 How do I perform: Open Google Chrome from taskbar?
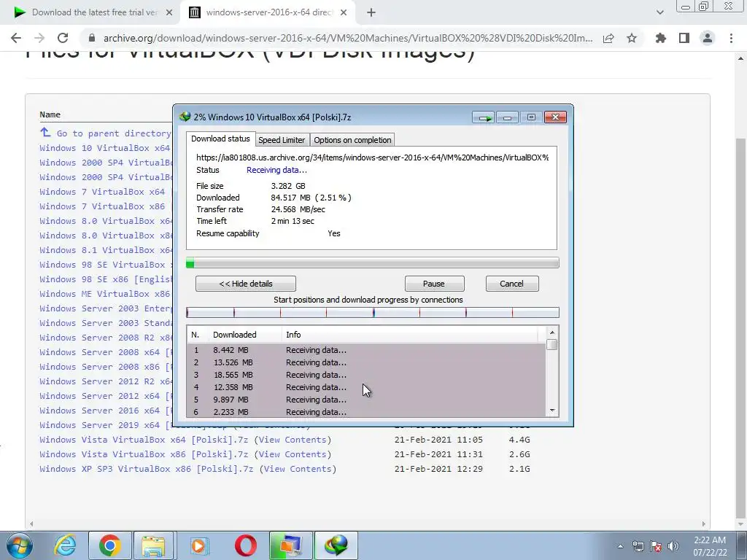(x=109, y=545)
